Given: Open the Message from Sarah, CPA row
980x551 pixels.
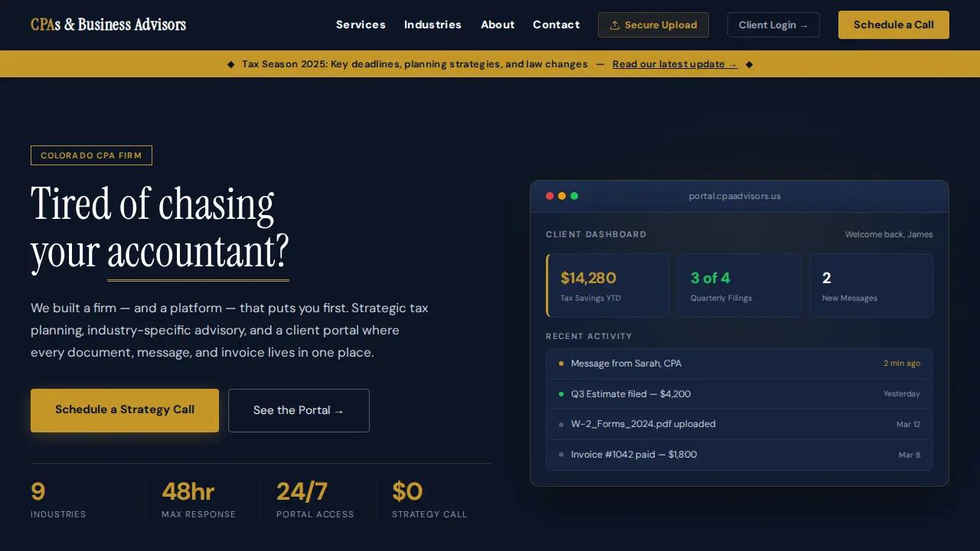Looking at the screenshot, I should (x=740, y=364).
